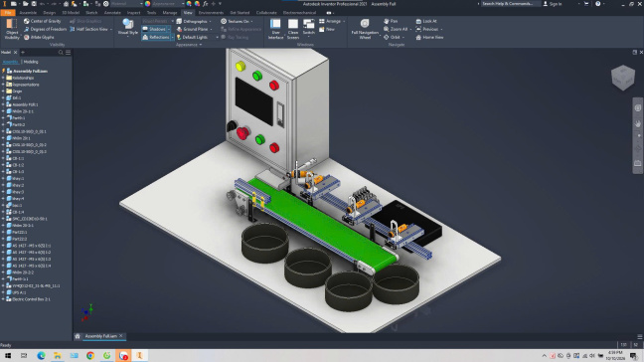
Task: Click the Save icon in quick access toolbar
Action: [34, 4]
